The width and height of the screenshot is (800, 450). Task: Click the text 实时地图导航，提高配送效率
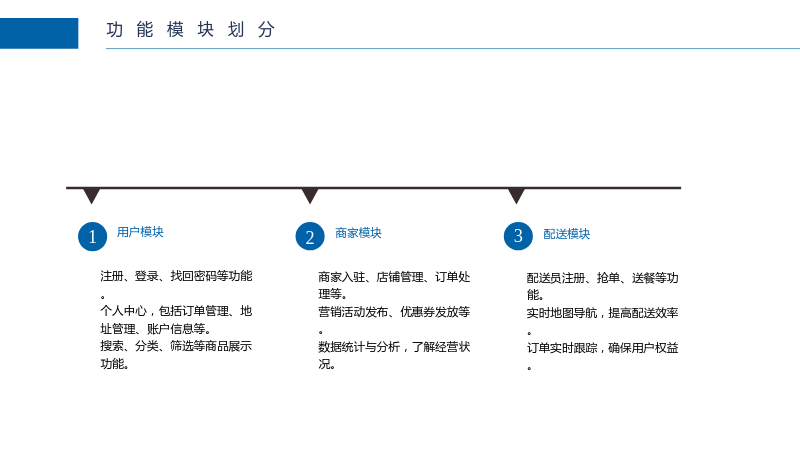pos(603,313)
